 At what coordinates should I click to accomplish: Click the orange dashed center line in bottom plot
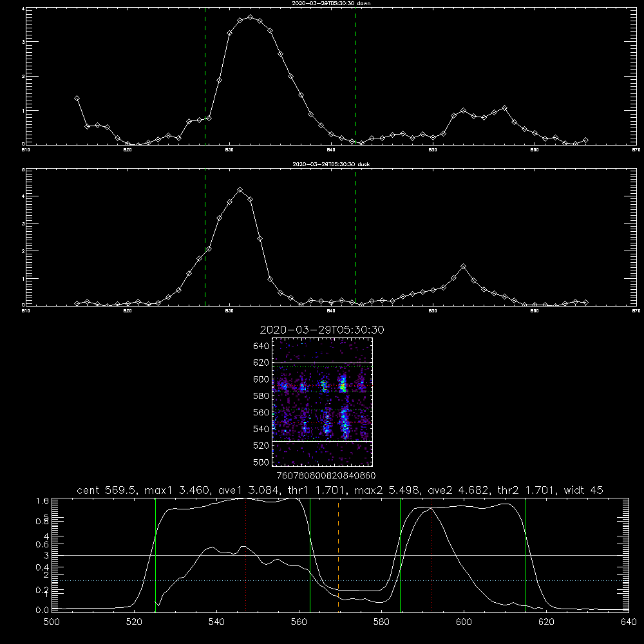339,555
